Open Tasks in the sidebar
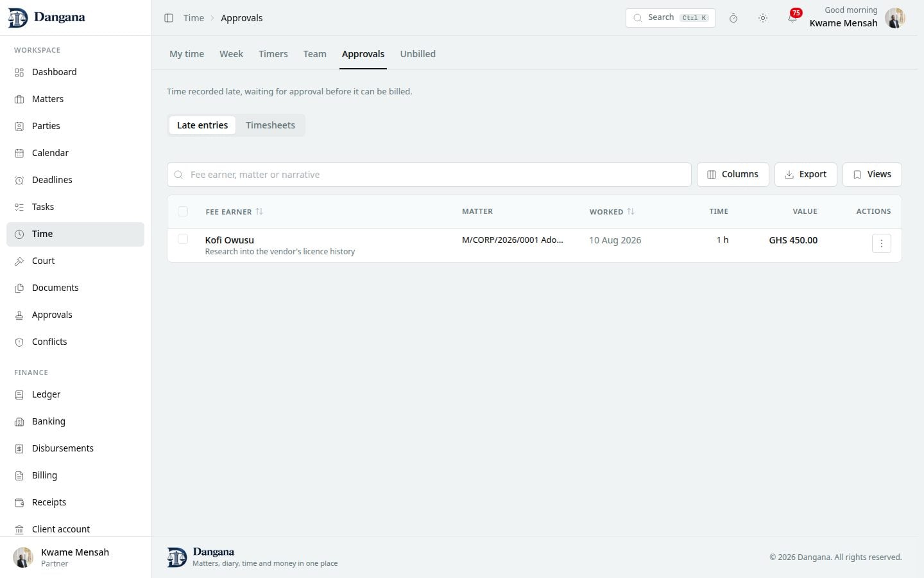The height and width of the screenshot is (578, 924). coord(75,207)
